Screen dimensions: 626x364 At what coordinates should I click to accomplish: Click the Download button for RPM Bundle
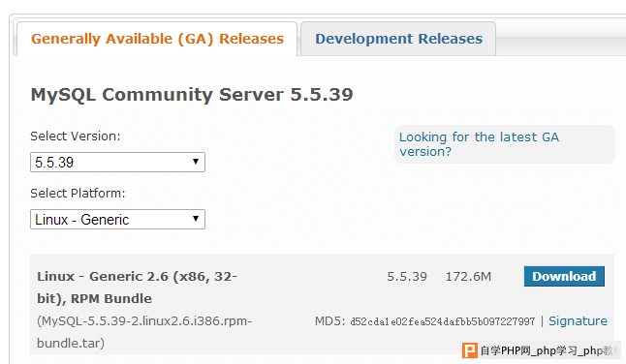pyautogui.click(x=564, y=276)
